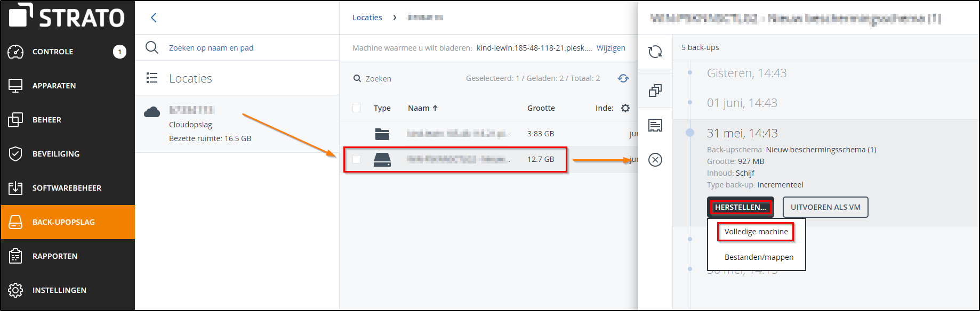The height and width of the screenshot is (311, 980).
Task: Click the Zoeken op naam en pad field
Action: (211, 48)
